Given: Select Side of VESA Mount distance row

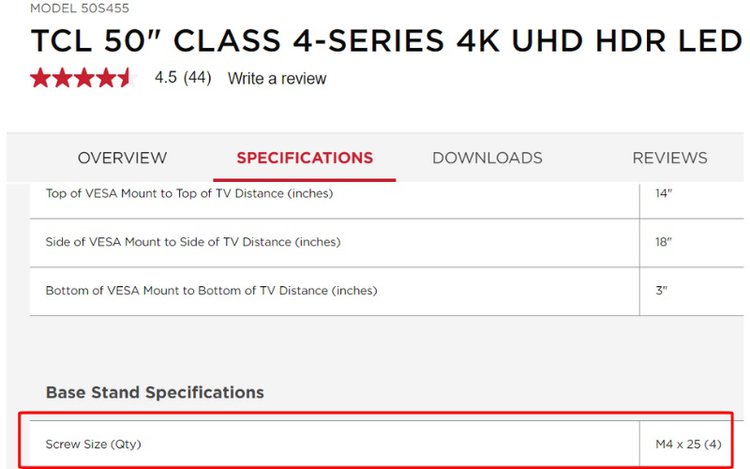Looking at the screenshot, I should (386, 242).
